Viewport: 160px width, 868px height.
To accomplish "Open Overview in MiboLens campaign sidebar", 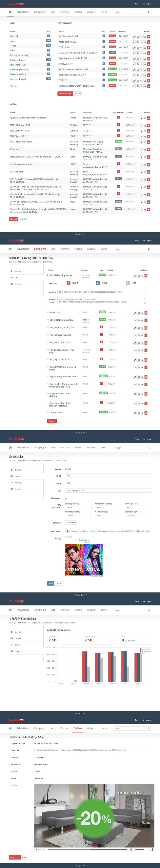I will (18, 271).
